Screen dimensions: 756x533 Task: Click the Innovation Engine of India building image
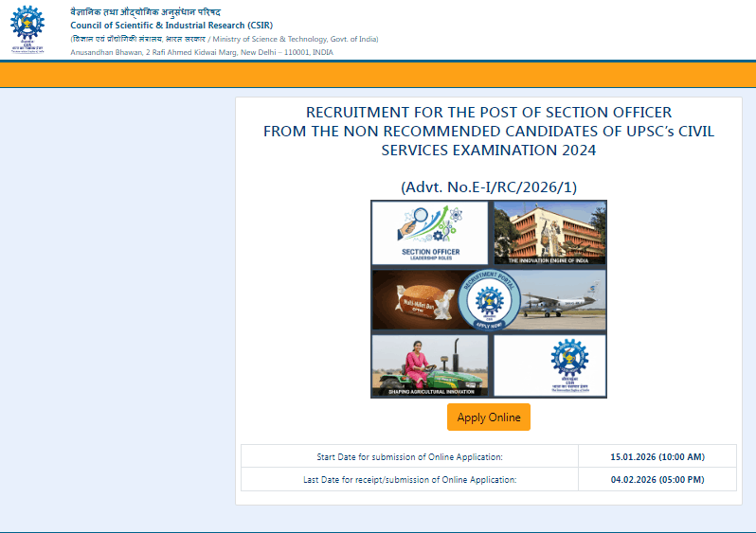(549, 233)
